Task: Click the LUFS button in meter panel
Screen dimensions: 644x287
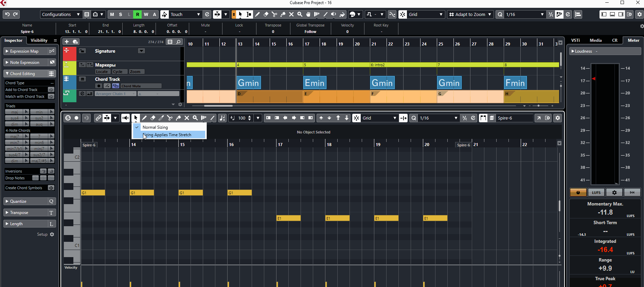Action: click(596, 193)
